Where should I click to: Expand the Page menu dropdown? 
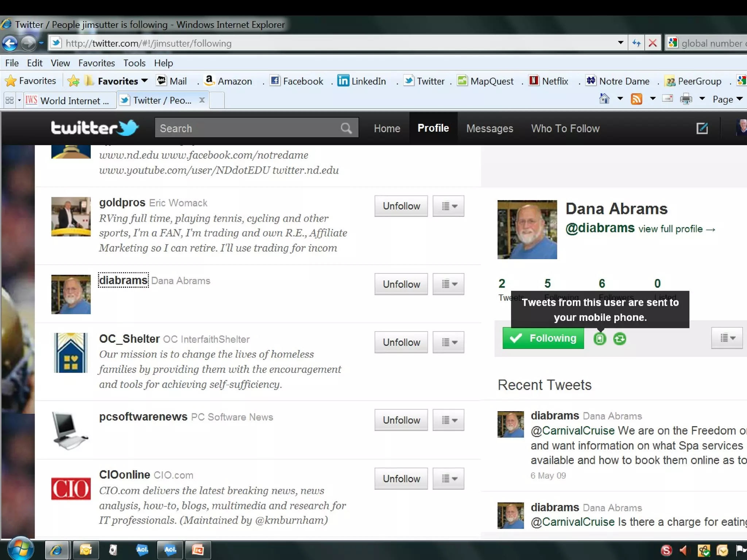tap(728, 99)
